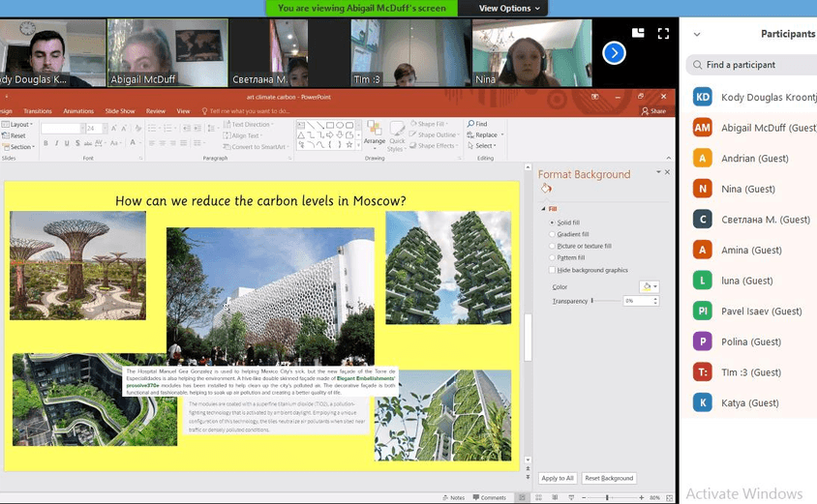Open the Slide Show ribbon tab
Screen dimensions: 817x504
pyautogui.click(x=120, y=111)
